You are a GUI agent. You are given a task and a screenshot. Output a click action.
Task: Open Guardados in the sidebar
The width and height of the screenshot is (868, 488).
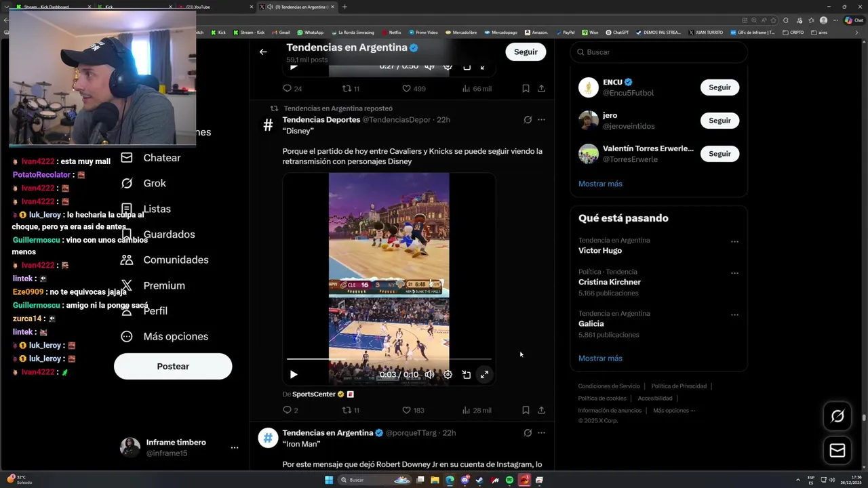tap(157, 235)
